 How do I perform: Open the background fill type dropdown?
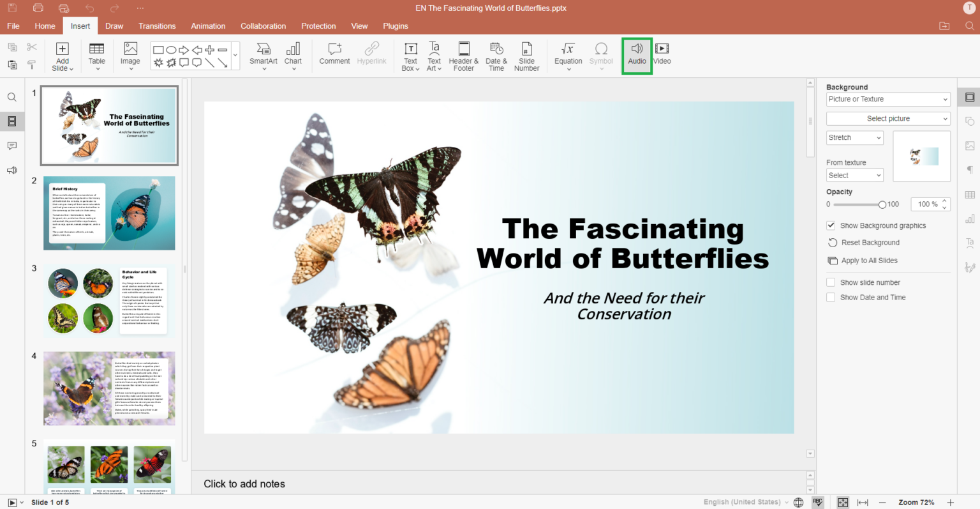[x=888, y=99]
